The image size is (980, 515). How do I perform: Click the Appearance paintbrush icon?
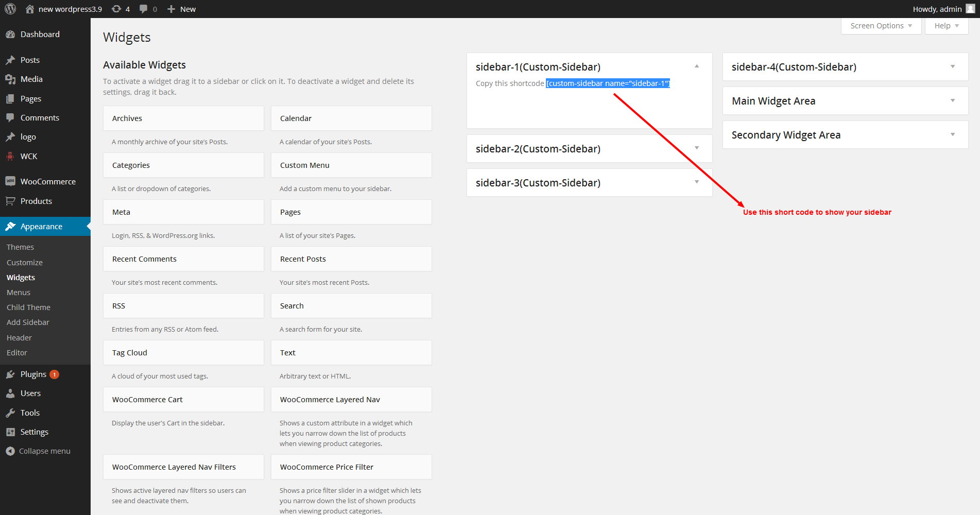tap(10, 227)
